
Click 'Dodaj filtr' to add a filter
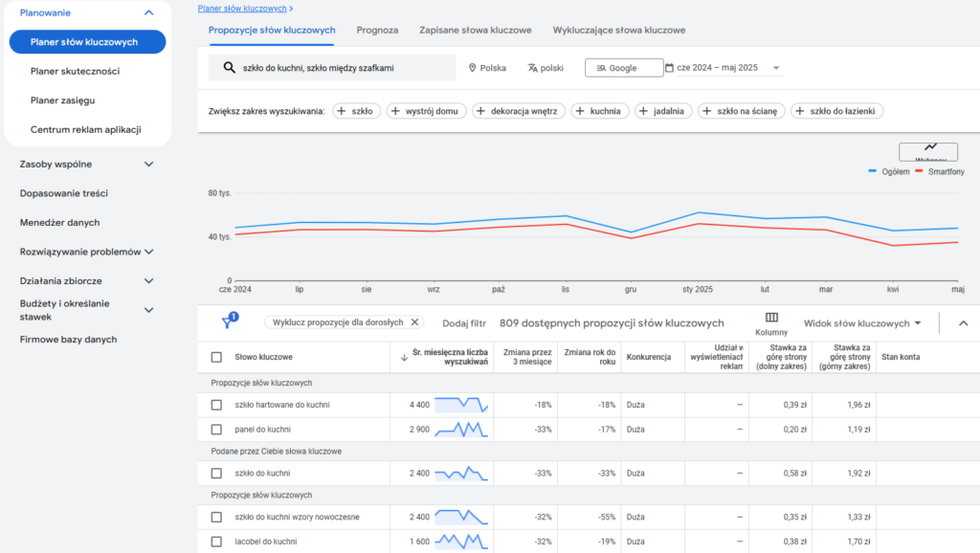(464, 323)
